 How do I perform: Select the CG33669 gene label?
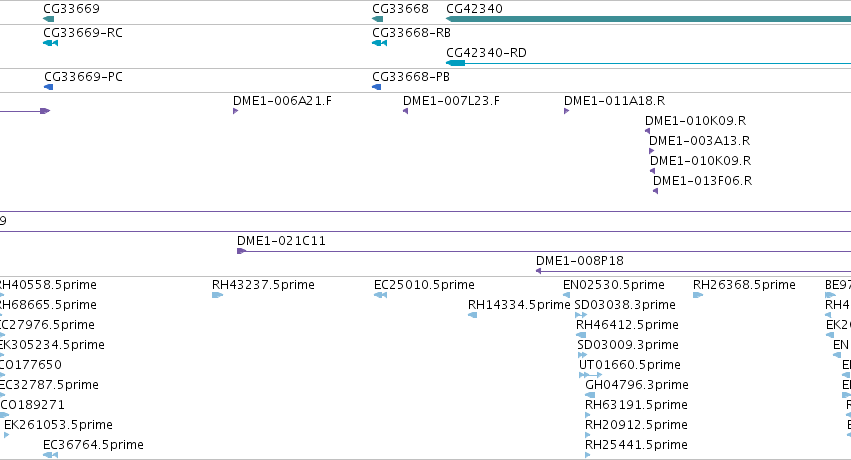71,9
